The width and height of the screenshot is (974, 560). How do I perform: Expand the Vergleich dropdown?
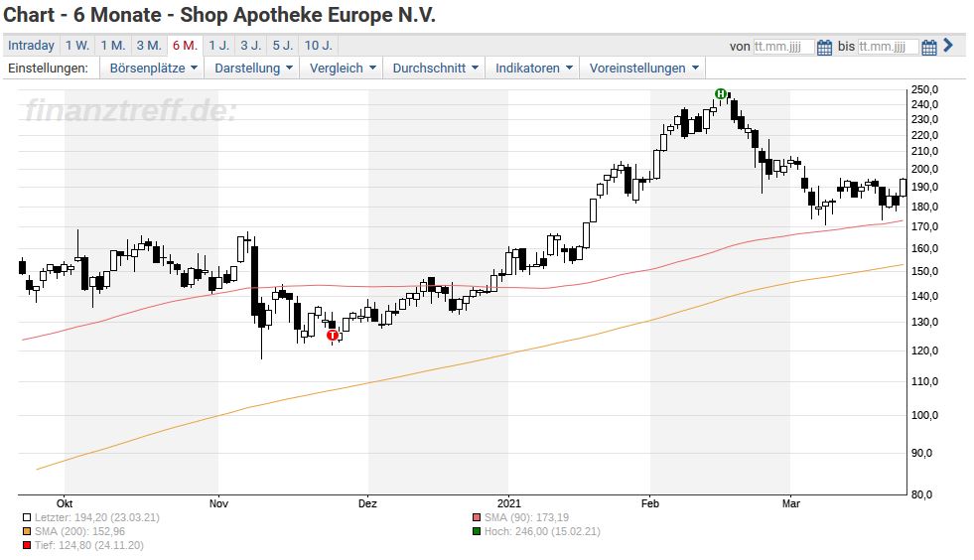tap(343, 68)
